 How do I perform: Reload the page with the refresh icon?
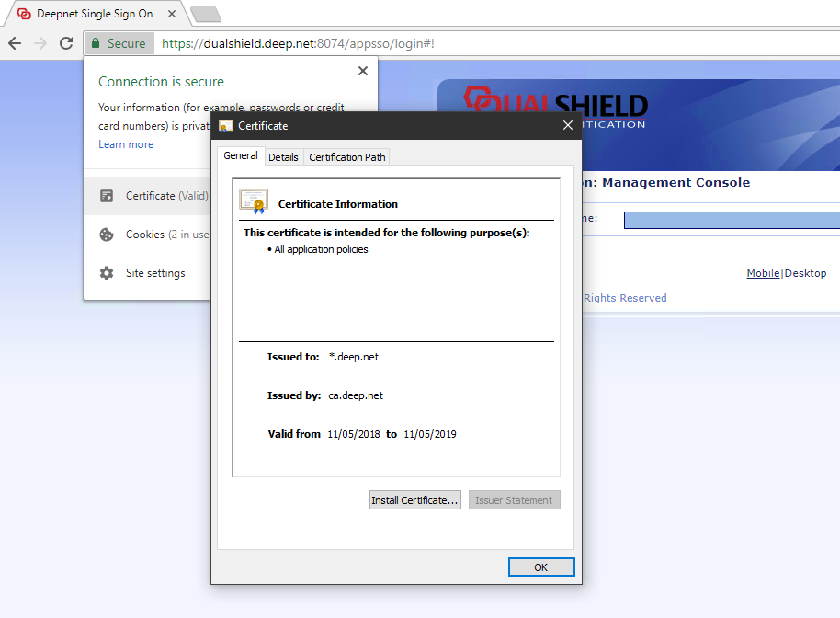66,43
